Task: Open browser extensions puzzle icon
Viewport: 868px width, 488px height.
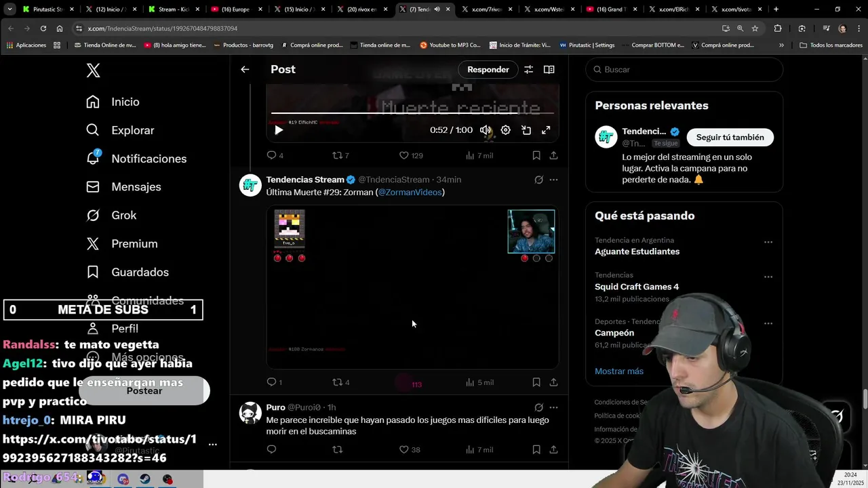Action: pyautogui.click(x=778, y=28)
